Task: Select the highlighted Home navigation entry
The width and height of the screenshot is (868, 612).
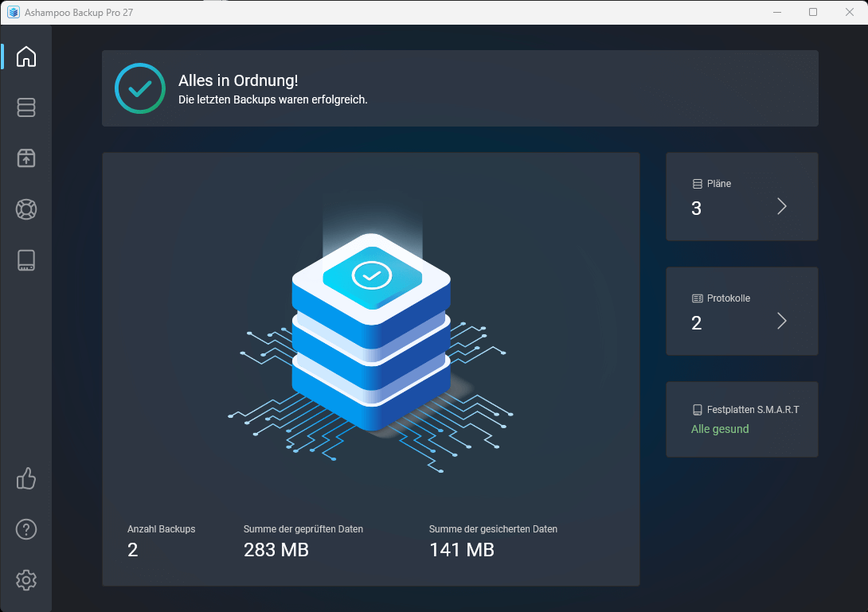Action: [x=26, y=57]
